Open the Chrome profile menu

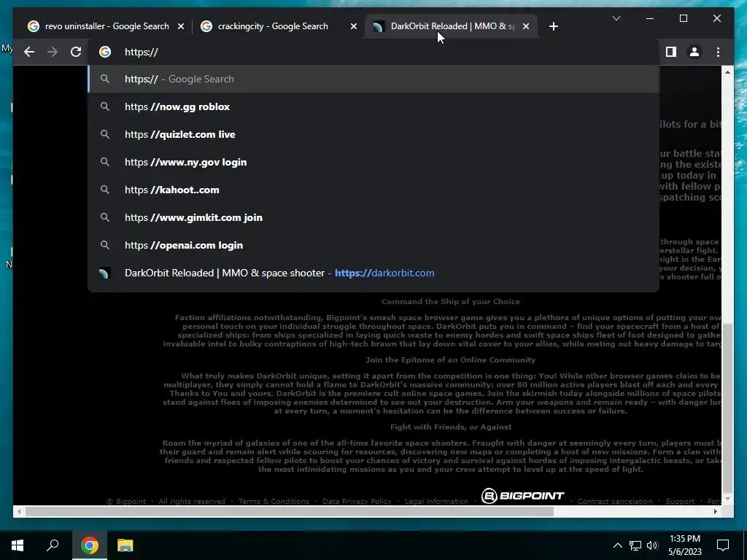click(x=694, y=52)
